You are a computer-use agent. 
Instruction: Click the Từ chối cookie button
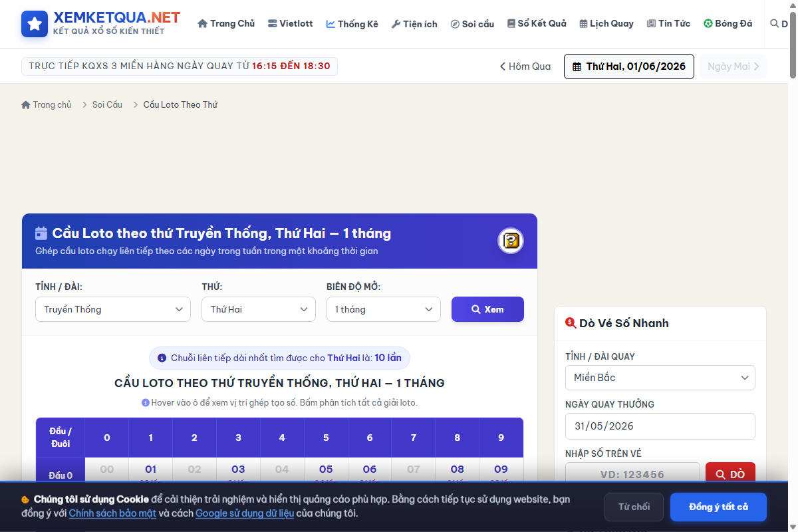[x=634, y=507]
